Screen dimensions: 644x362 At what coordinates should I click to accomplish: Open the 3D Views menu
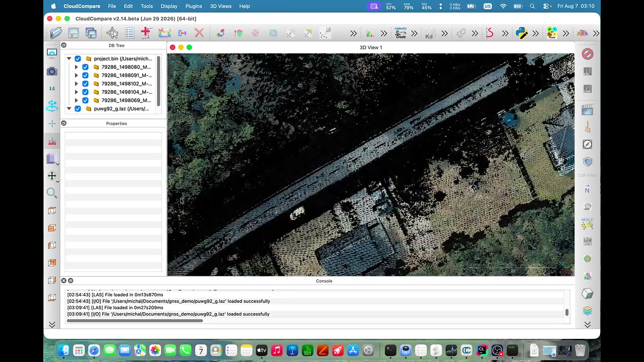pos(221,6)
